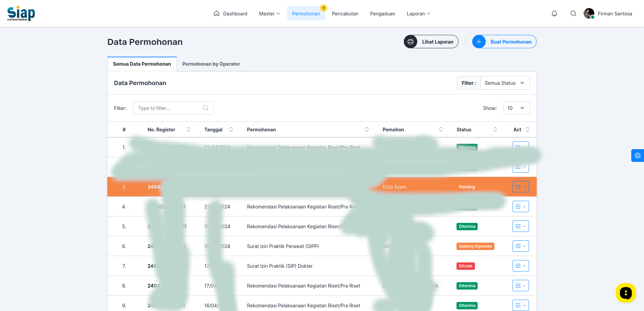Screen dimensions: 644x311
Task: Click Firman Santosa's profile avatar
Action: pyautogui.click(x=589, y=14)
